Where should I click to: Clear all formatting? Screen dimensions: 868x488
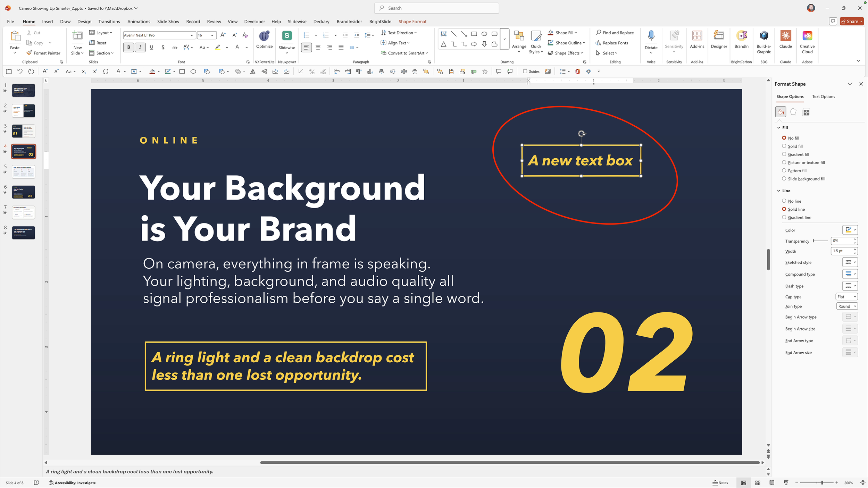[x=245, y=35]
